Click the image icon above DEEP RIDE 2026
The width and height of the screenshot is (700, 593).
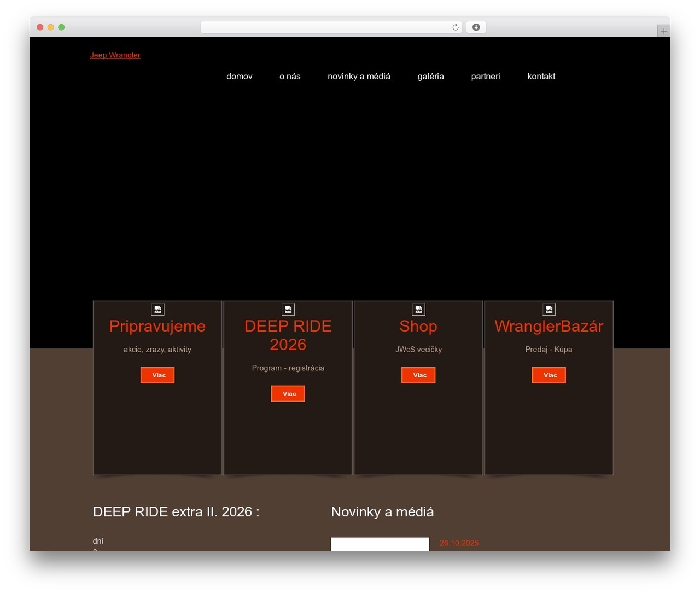[x=288, y=310]
